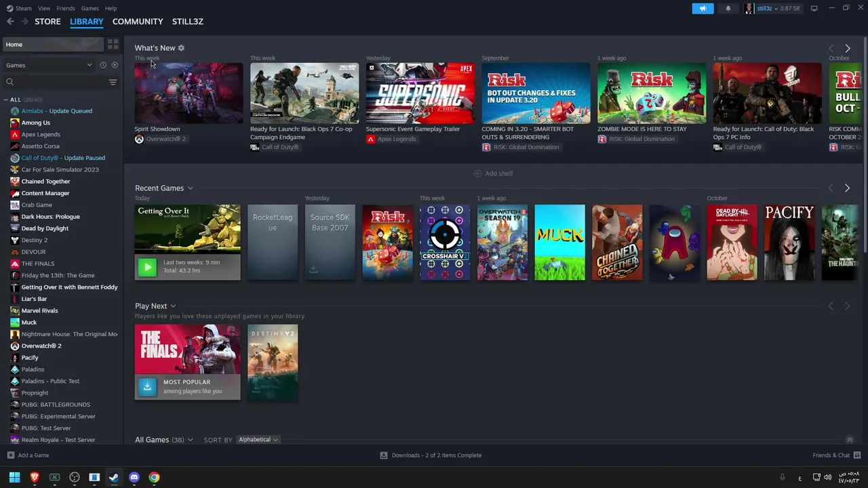The image size is (868, 488).
Task: Switch library to grid view icon
Action: tap(113, 44)
